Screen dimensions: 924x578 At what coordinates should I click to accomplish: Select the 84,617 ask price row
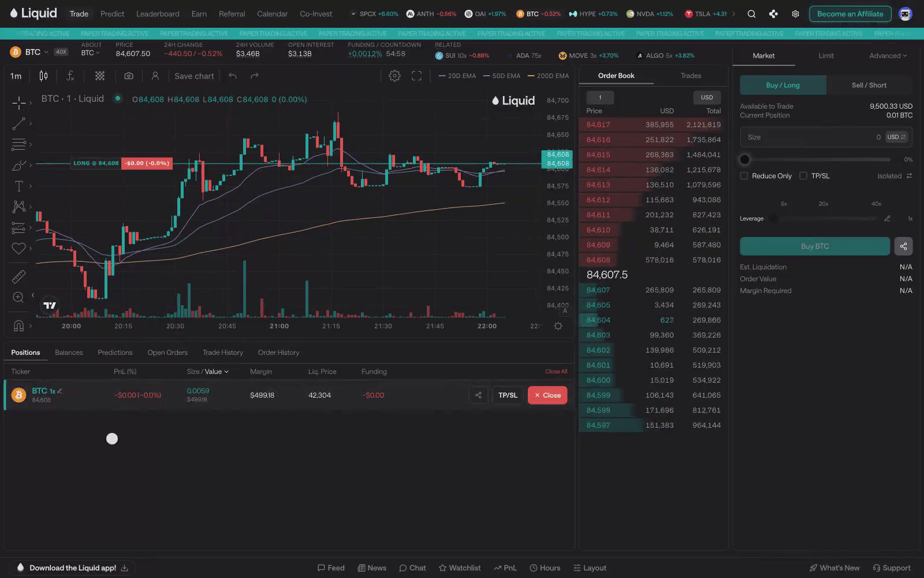tap(653, 125)
